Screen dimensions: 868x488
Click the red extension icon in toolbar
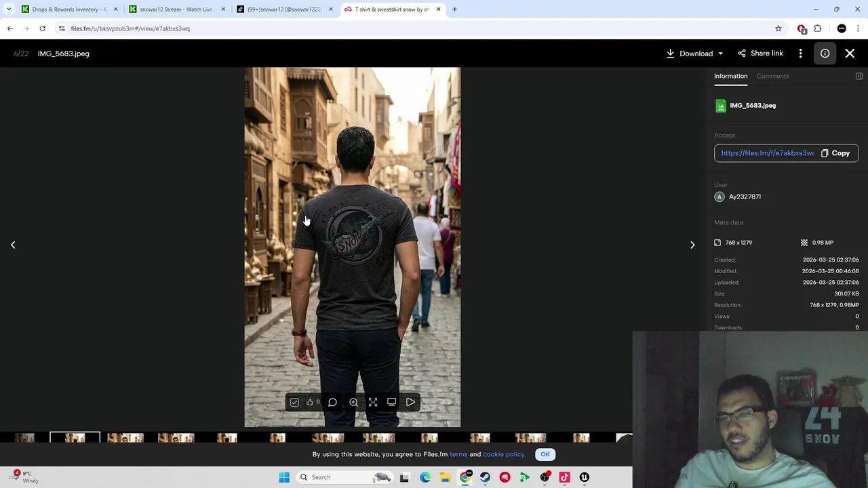point(802,28)
